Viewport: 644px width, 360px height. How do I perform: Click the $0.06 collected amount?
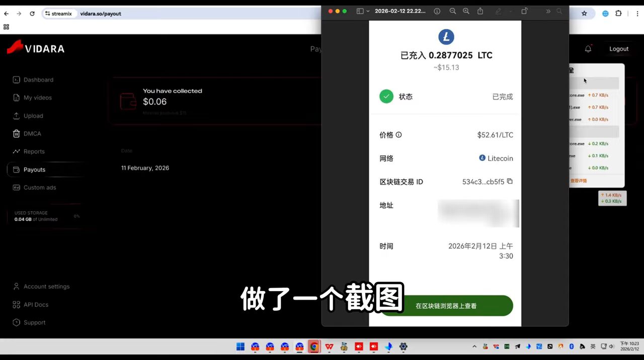pyautogui.click(x=154, y=102)
